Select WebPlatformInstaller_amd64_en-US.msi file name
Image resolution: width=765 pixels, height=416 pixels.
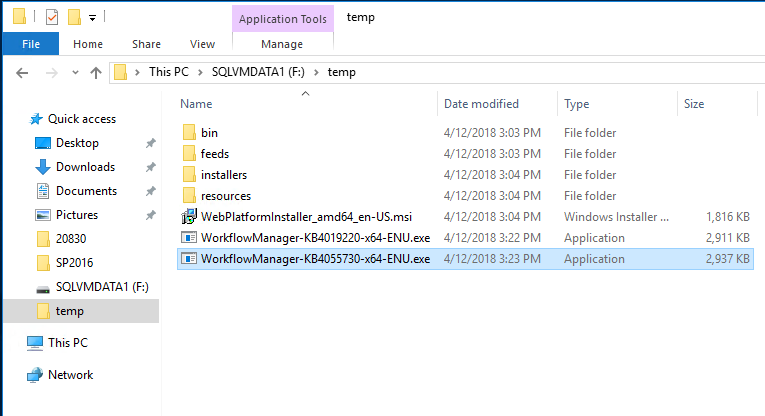point(306,217)
